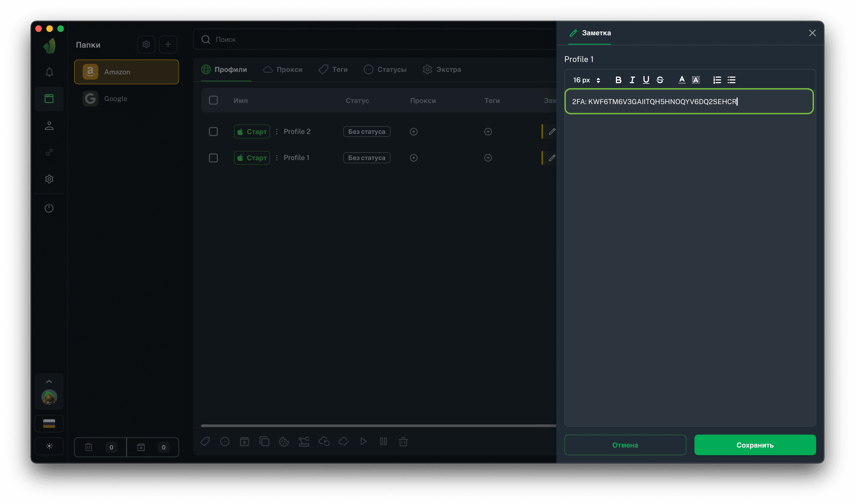The width and height of the screenshot is (855, 504).
Task: Expand the account chevron above avatar
Action: pyautogui.click(x=49, y=381)
